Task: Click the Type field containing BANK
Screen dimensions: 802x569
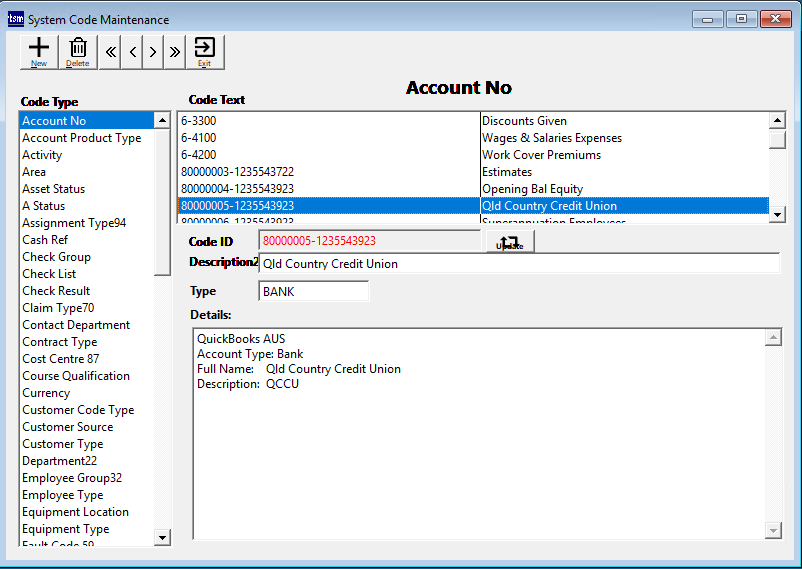Action: [x=313, y=291]
